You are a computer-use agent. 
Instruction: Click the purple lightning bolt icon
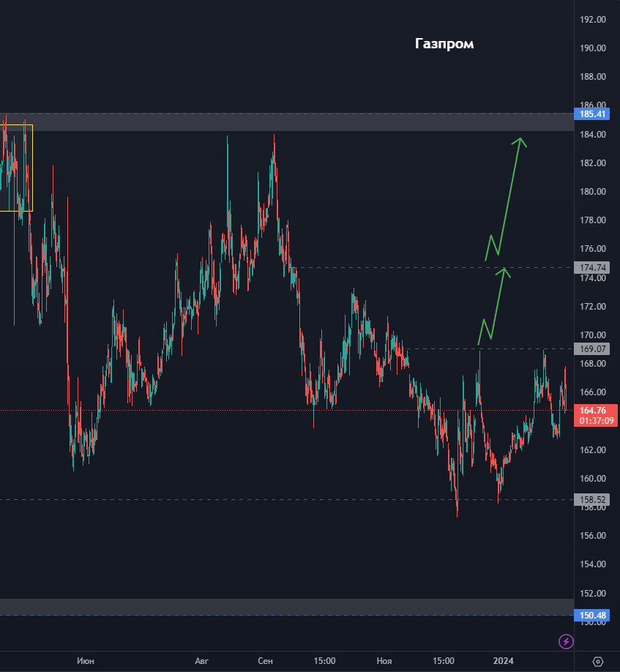566,641
